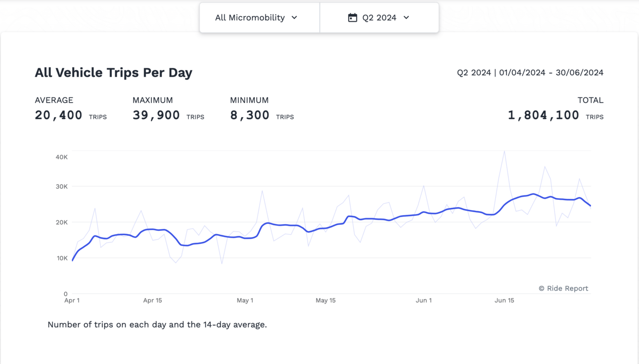Click the Apr 1 x-axis label
This screenshot has width=639, height=364.
(x=72, y=300)
